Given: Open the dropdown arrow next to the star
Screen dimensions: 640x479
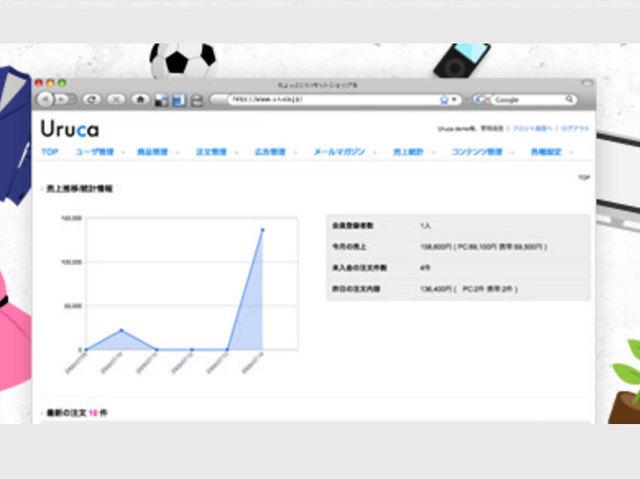Looking at the screenshot, I should (454, 100).
